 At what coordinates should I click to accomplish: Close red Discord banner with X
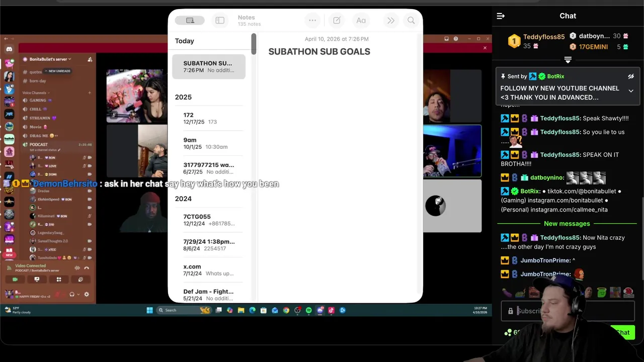coord(485,48)
